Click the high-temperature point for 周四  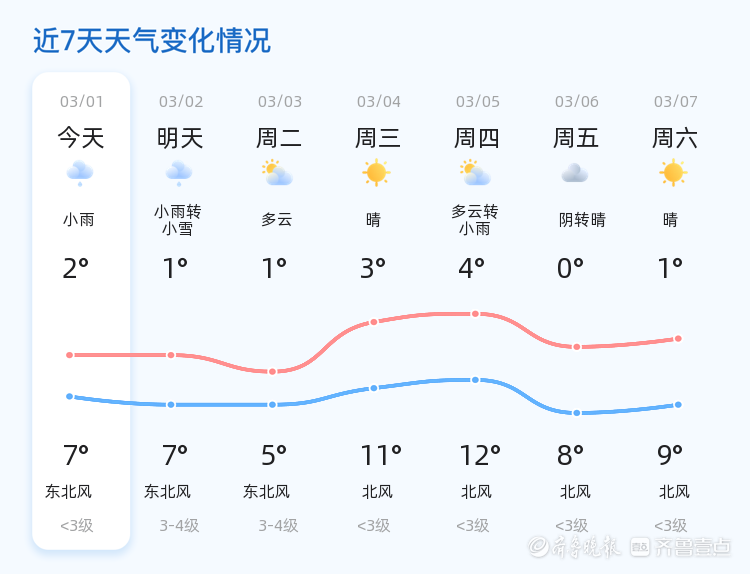(x=476, y=314)
